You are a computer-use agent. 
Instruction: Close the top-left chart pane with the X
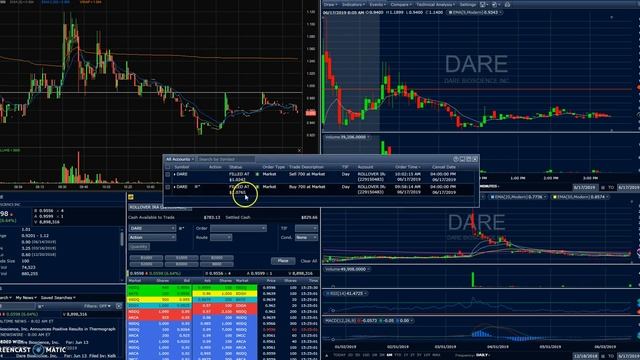pos(300,151)
